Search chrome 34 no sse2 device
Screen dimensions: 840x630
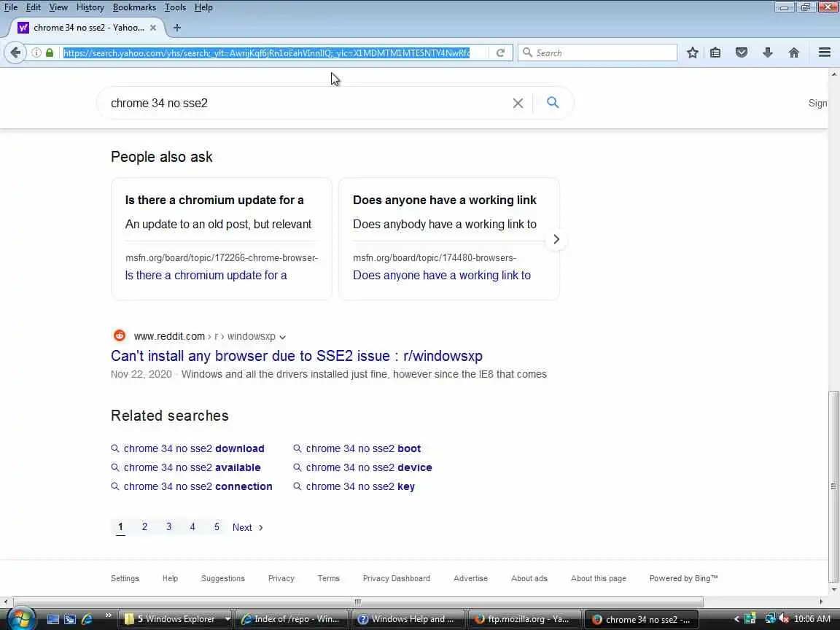click(368, 467)
